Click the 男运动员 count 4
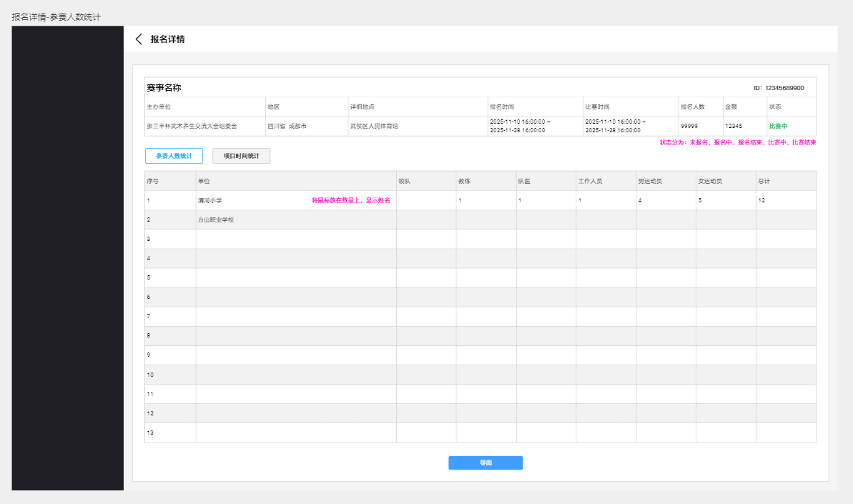The width and height of the screenshot is (853, 504). [640, 201]
